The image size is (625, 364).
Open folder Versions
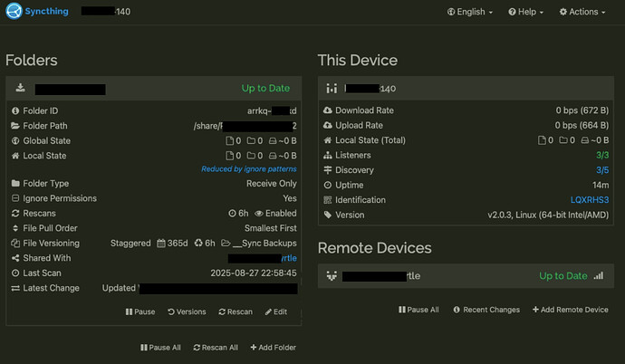click(x=187, y=311)
